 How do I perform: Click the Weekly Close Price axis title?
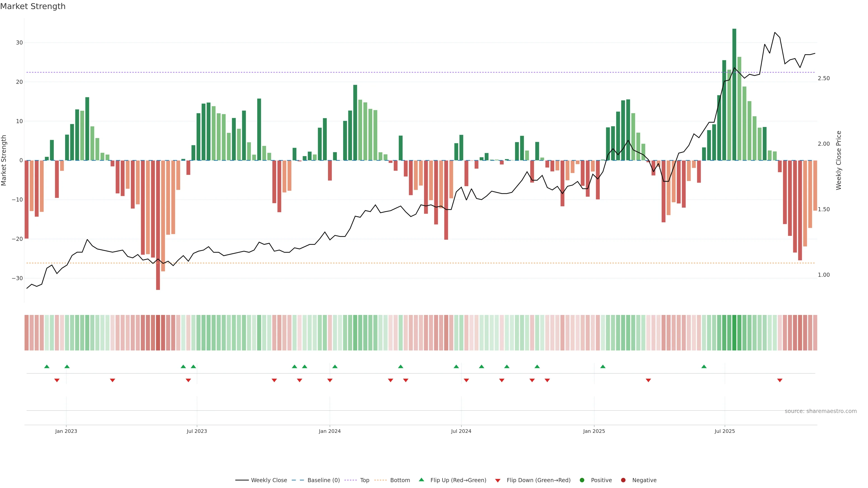839,160
